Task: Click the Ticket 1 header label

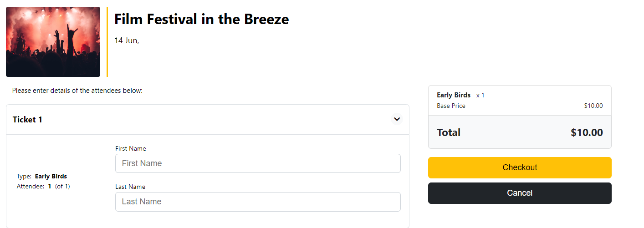Action: [27, 120]
